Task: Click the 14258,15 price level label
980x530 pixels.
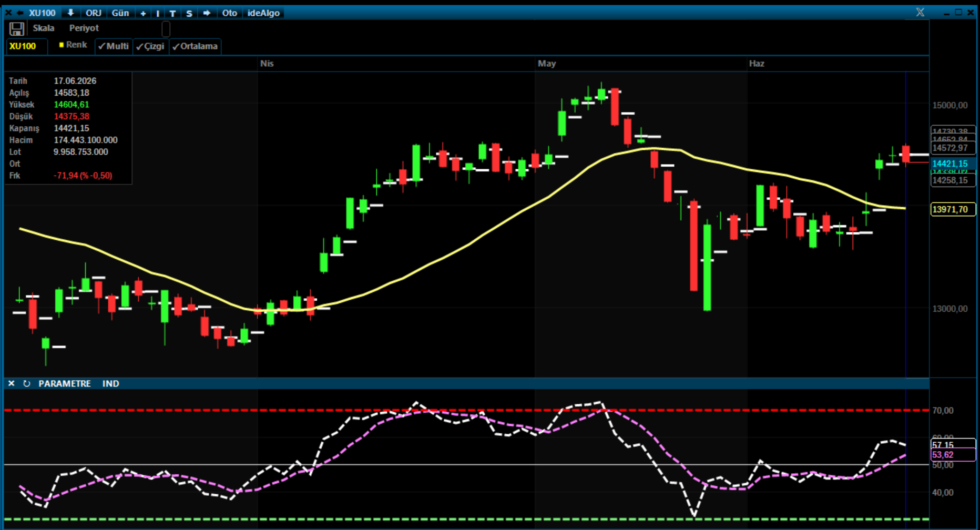Action: coord(953,180)
